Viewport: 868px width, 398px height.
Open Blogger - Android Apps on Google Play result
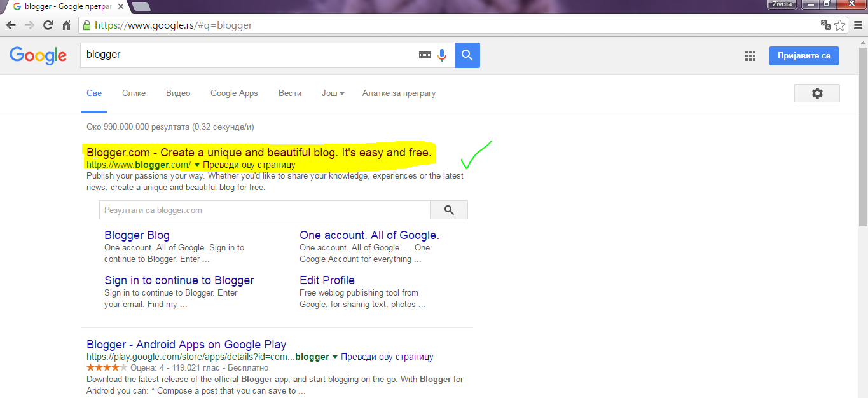coord(186,345)
